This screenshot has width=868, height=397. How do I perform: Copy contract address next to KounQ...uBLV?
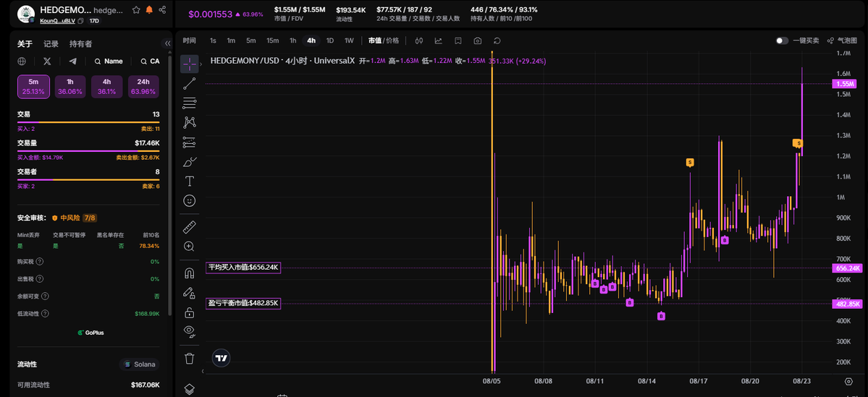point(81,21)
